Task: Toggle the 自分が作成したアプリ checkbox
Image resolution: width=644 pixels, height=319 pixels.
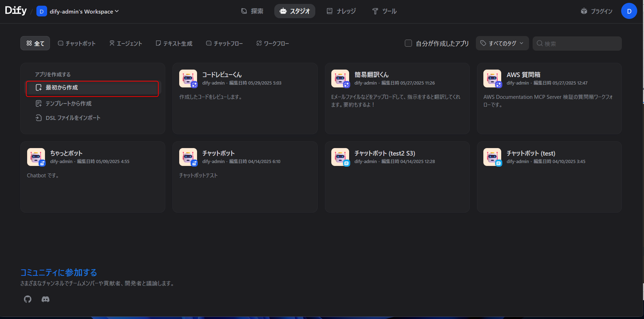Action: 408,43
